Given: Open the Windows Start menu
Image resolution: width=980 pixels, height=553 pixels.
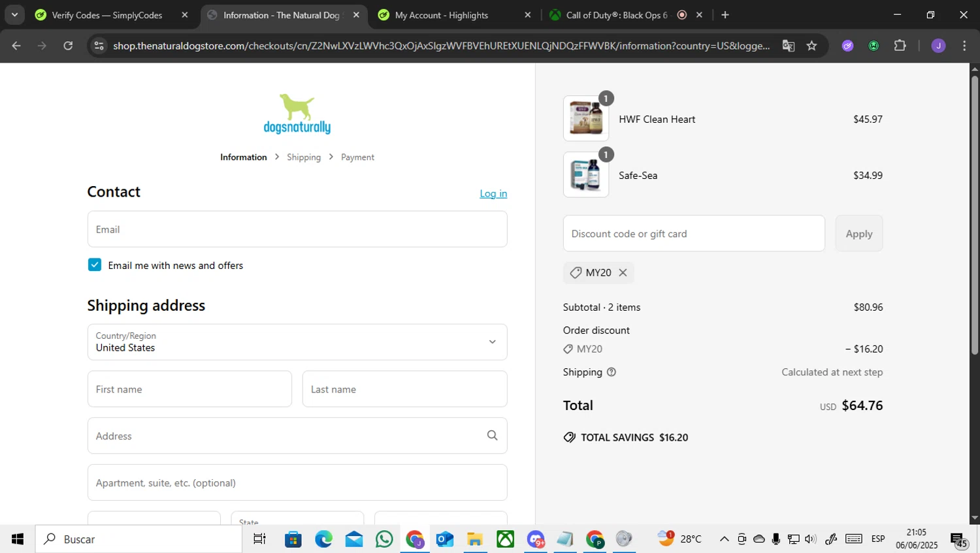Looking at the screenshot, I should pos(18,539).
